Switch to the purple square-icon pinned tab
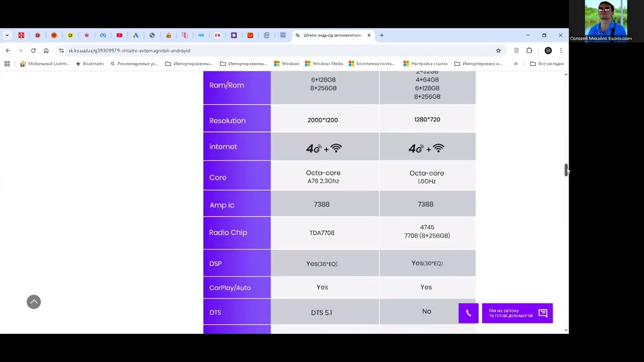 click(234, 35)
